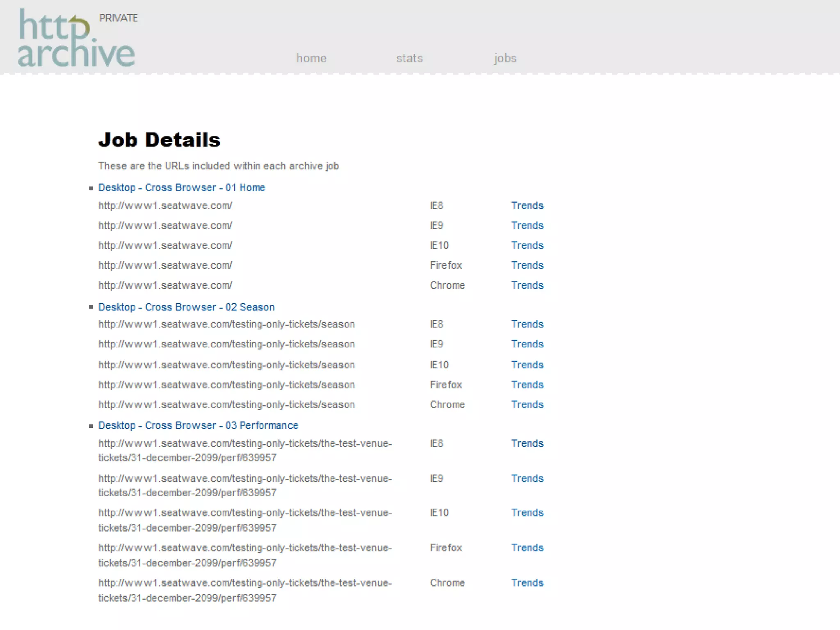This screenshot has height=630, width=840.
Task: Open Desktop - Cross Browser - 03 Performance job
Action: pos(198,426)
